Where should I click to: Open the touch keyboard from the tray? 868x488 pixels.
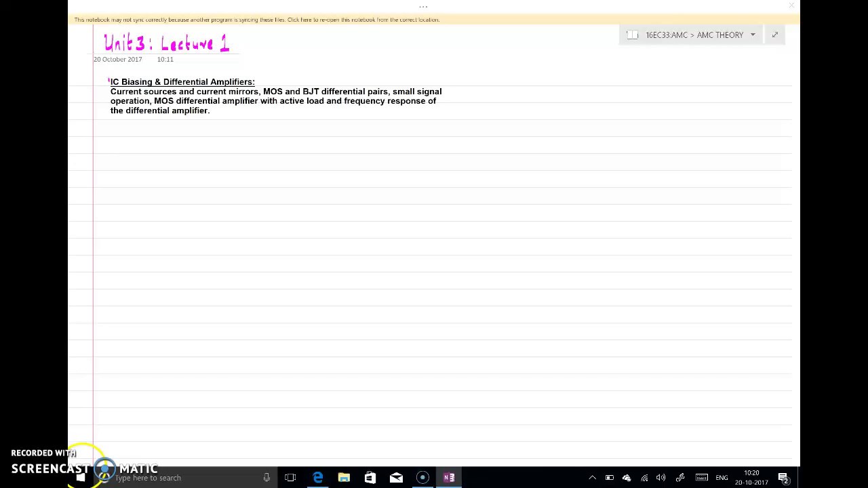[x=702, y=478]
